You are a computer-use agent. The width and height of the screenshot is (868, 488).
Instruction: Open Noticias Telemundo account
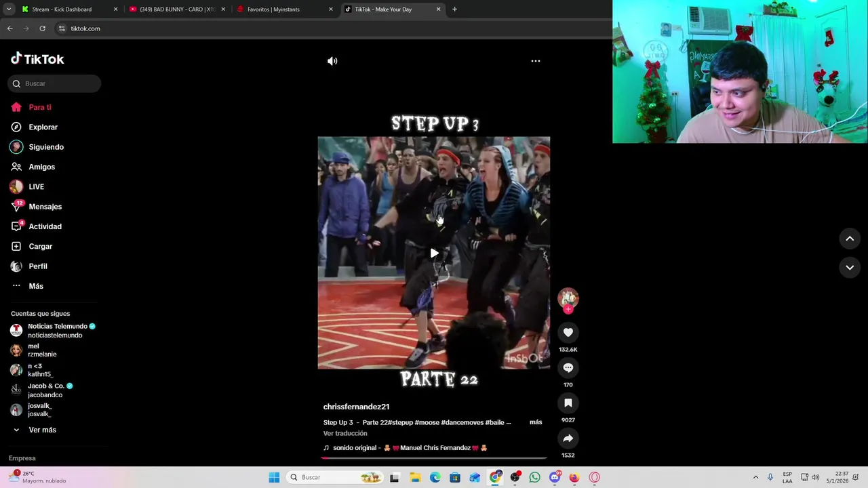(53, 330)
